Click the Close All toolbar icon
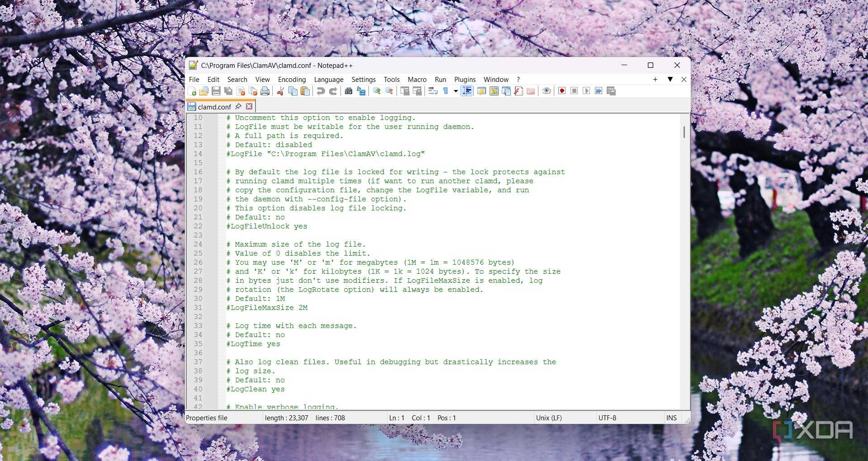This screenshot has height=461, width=868. tap(253, 91)
